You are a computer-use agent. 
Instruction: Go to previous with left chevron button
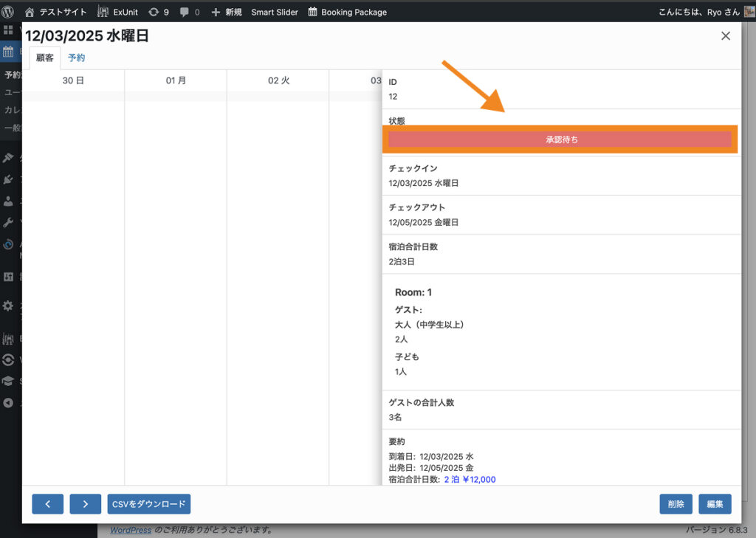[x=47, y=504]
